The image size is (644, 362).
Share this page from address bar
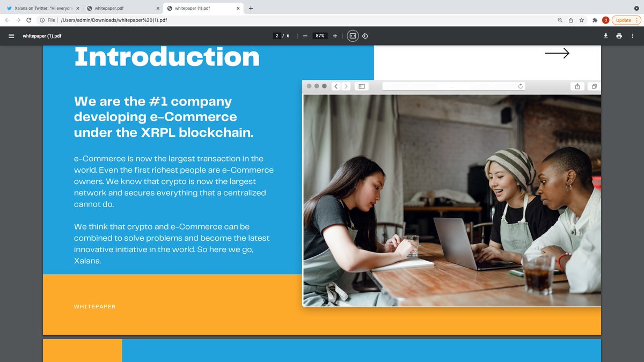(571, 20)
